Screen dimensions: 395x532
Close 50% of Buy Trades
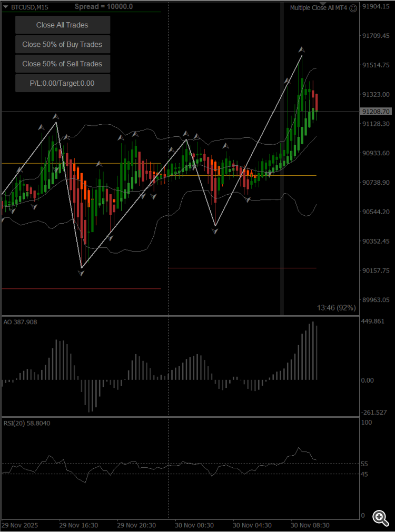63,44
